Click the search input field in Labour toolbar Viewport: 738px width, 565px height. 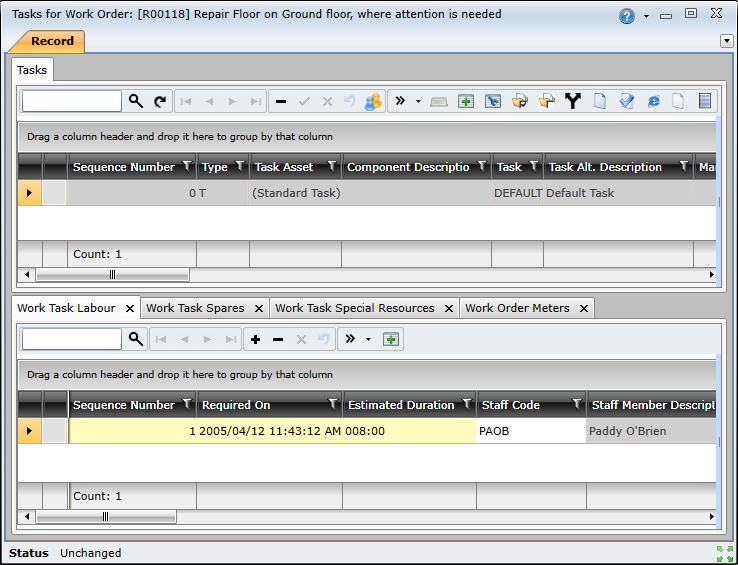pos(71,339)
